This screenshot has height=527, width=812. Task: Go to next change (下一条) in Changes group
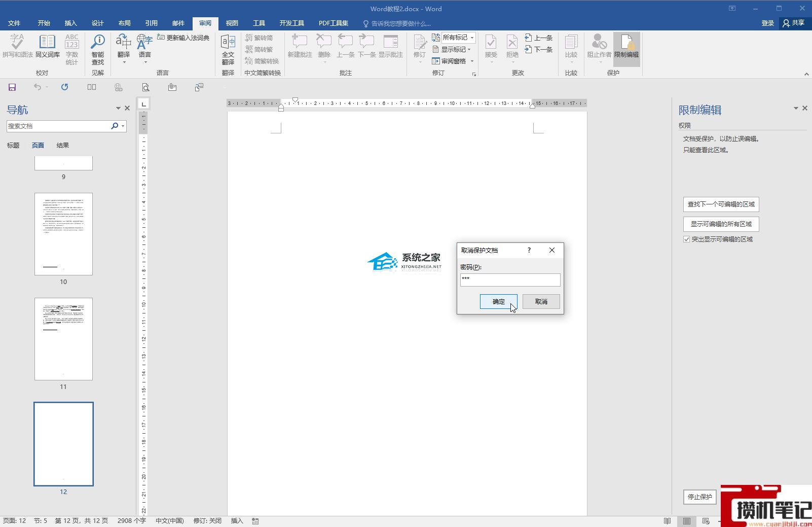[538, 49]
